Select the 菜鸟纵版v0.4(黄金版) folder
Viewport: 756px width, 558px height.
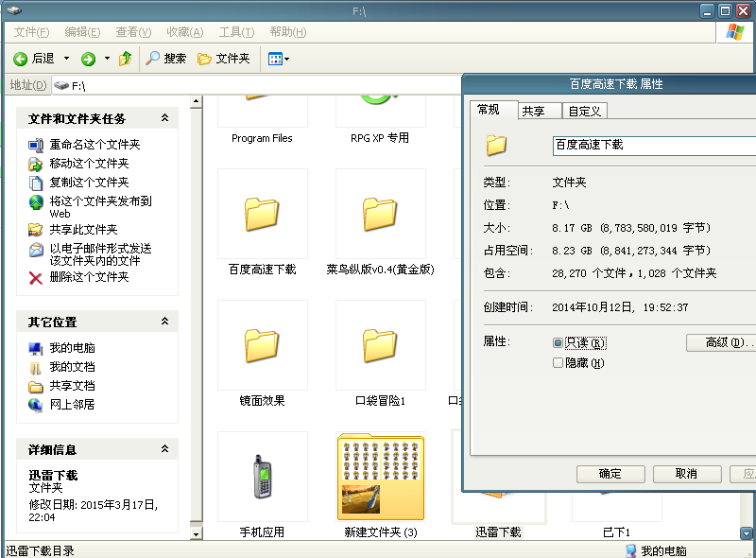380,214
